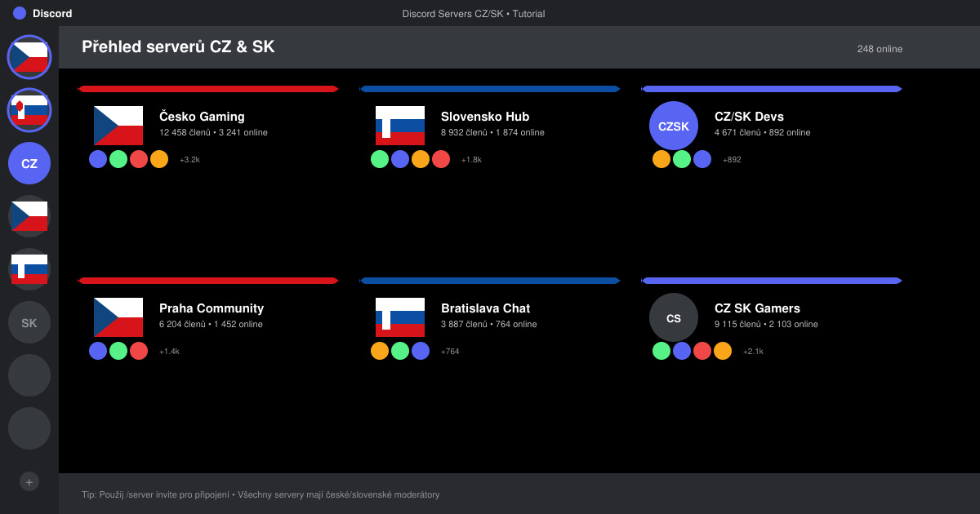The width and height of the screenshot is (980, 514).
Task: Click blue member avatar in Praha Community
Action: tap(98, 351)
